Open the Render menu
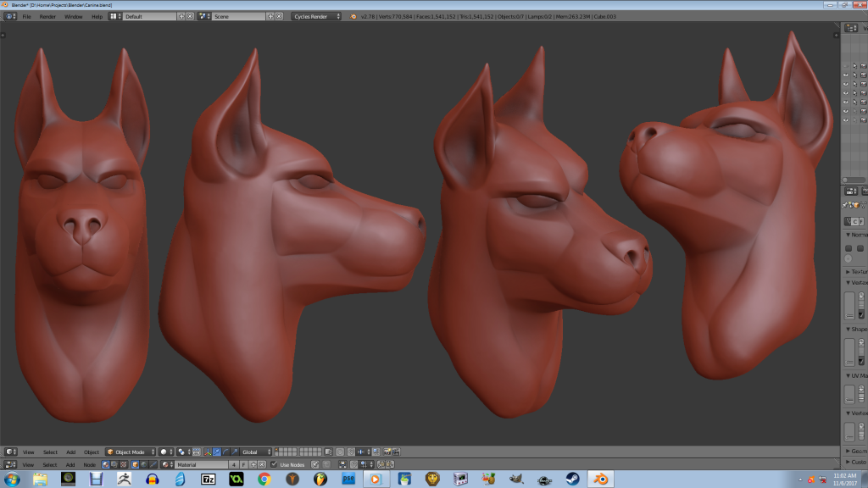 47,16
